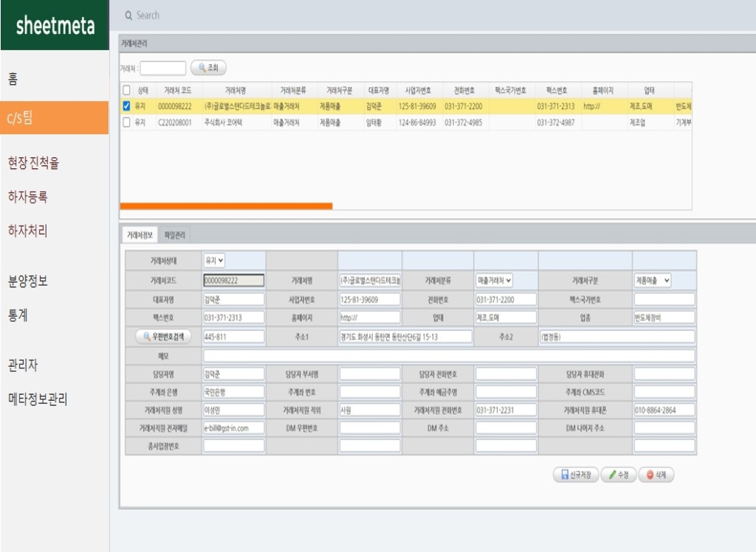Screen dimensions: 756x552
Task: Open the 거래처구분 dropdown showing 제품매출
Action: coord(653,280)
